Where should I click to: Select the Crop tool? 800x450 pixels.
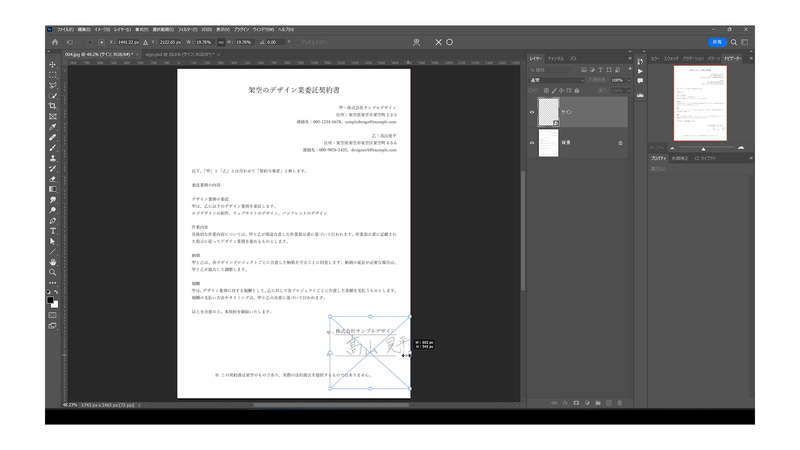[53, 106]
